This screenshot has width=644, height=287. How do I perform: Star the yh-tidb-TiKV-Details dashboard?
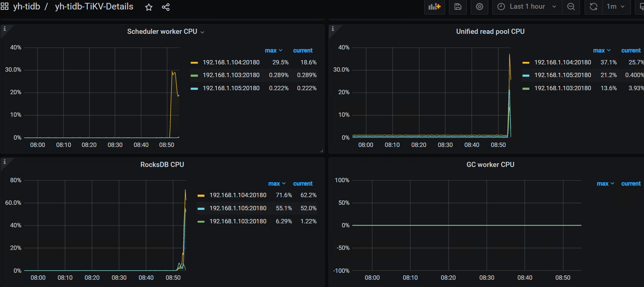148,7
